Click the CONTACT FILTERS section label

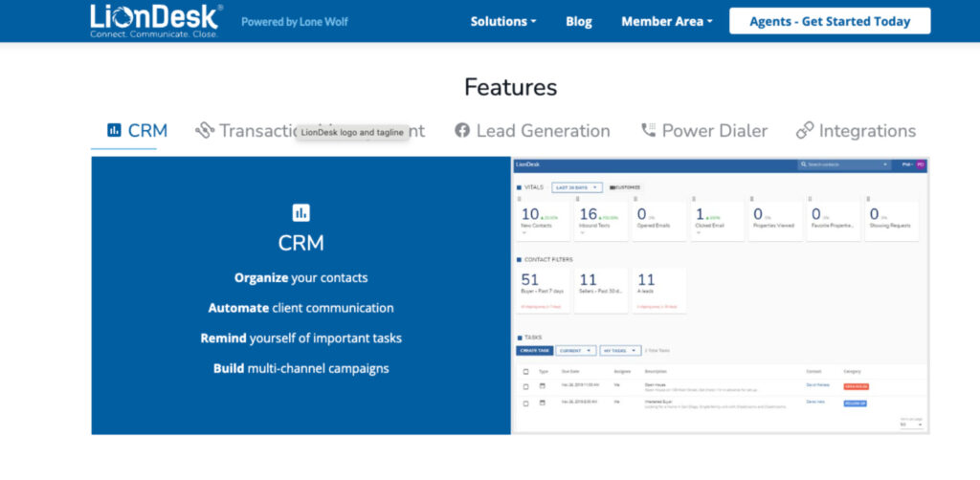tap(548, 260)
